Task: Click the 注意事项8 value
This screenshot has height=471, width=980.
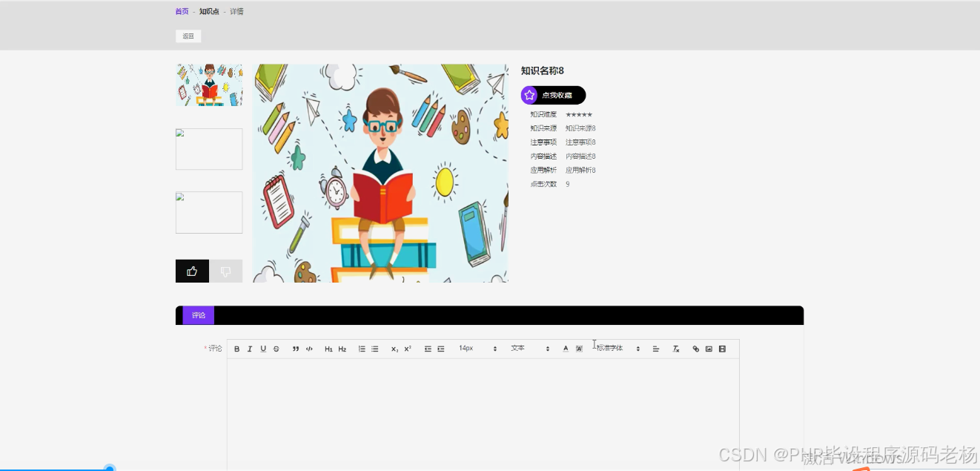Action: point(580,142)
